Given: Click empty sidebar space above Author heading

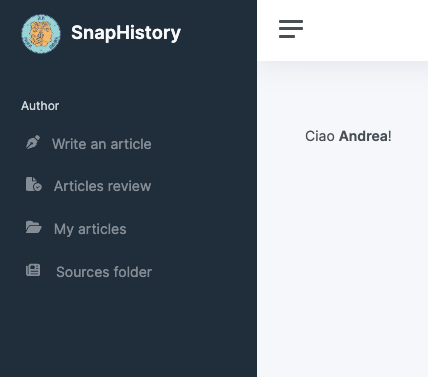Looking at the screenshot, I should click(x=128, y=78).
